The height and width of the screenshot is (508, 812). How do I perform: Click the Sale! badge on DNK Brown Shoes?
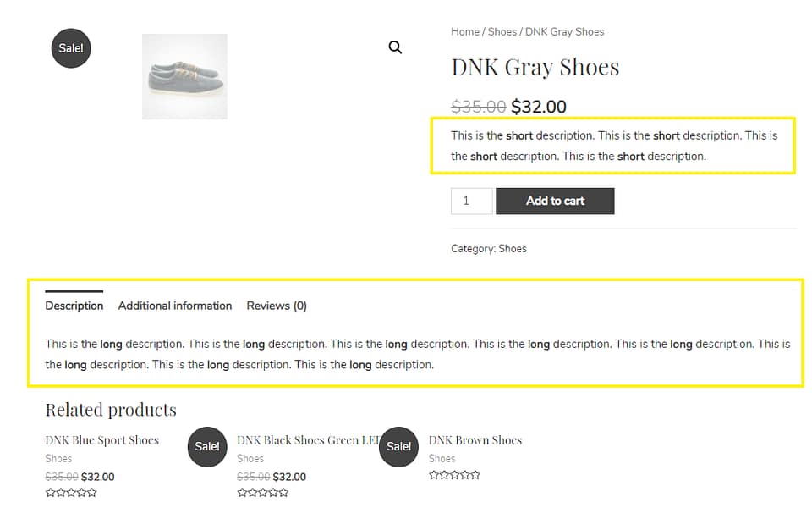[398, 447]
